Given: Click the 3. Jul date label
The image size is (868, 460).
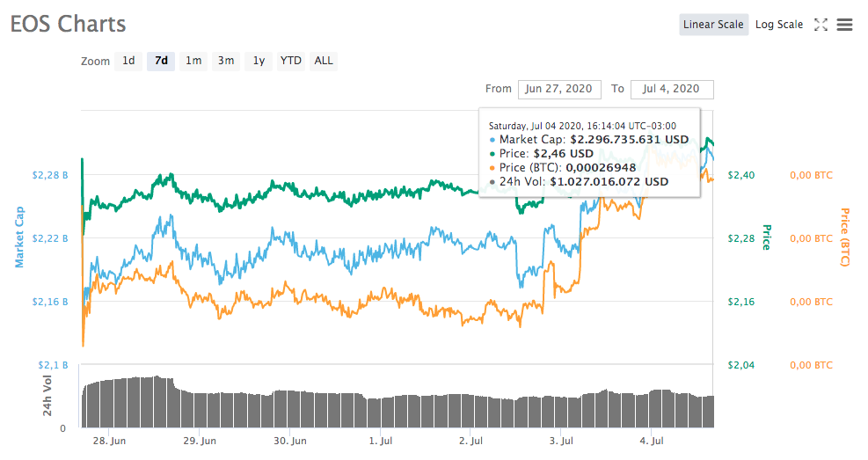Looking at the screenshot, I should coord(561,441).
